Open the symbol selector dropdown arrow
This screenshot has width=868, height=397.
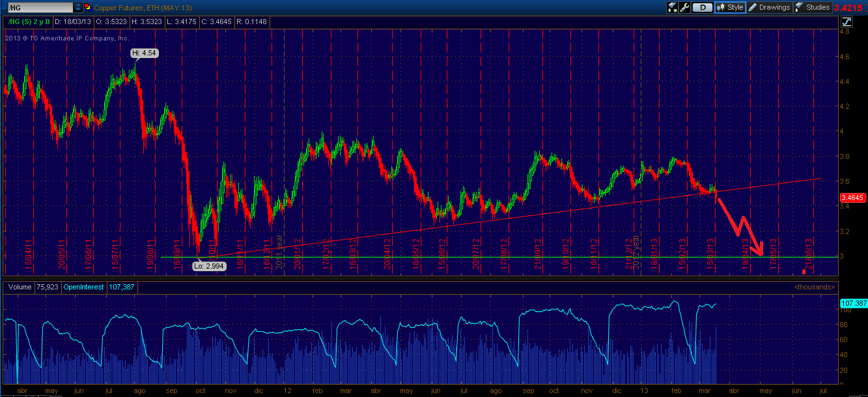[78, 8]
